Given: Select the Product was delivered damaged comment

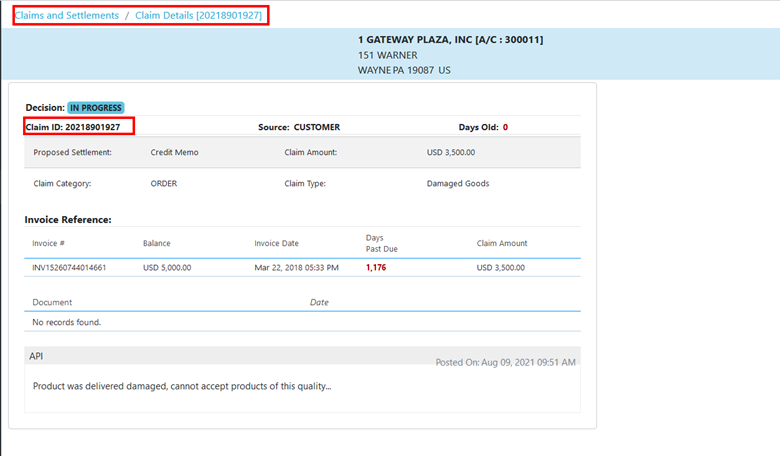Looking at the screenshot, I should 182,386.
